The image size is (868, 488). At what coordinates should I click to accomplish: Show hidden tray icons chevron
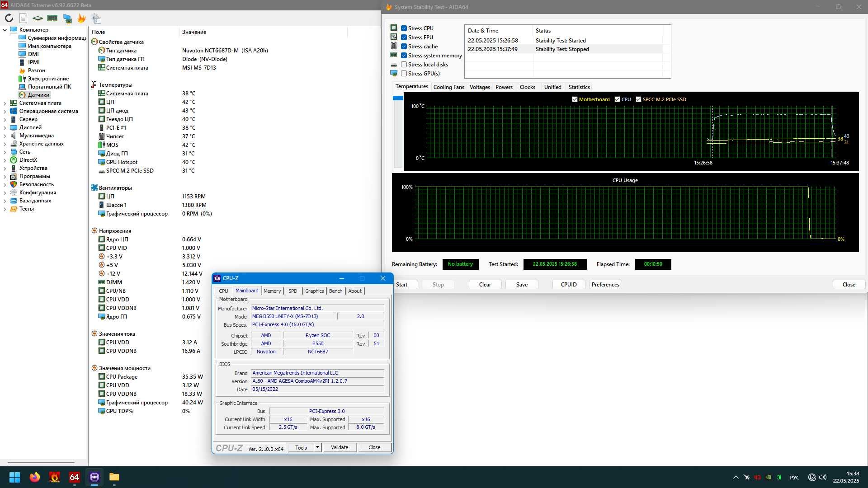pos(736,477)
